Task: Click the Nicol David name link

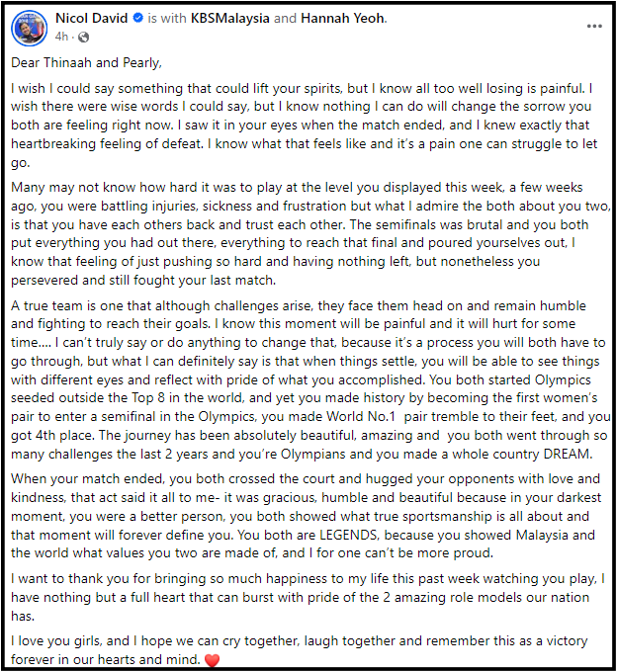Action: click(92, 18)
